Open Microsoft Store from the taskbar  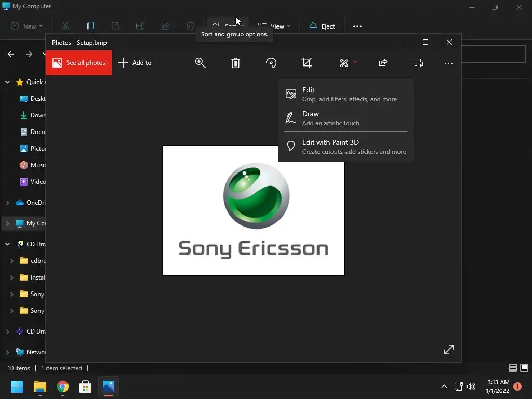click(86, 387)
